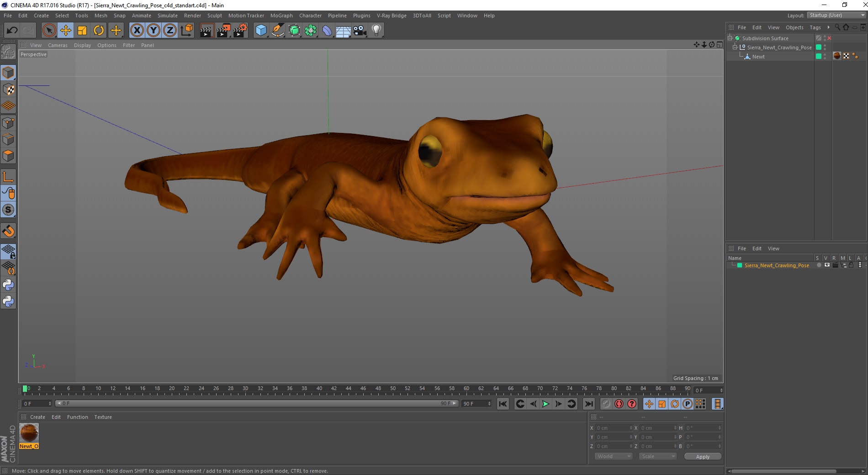Select Newt object in Object Manager

[x=758, y=57]
